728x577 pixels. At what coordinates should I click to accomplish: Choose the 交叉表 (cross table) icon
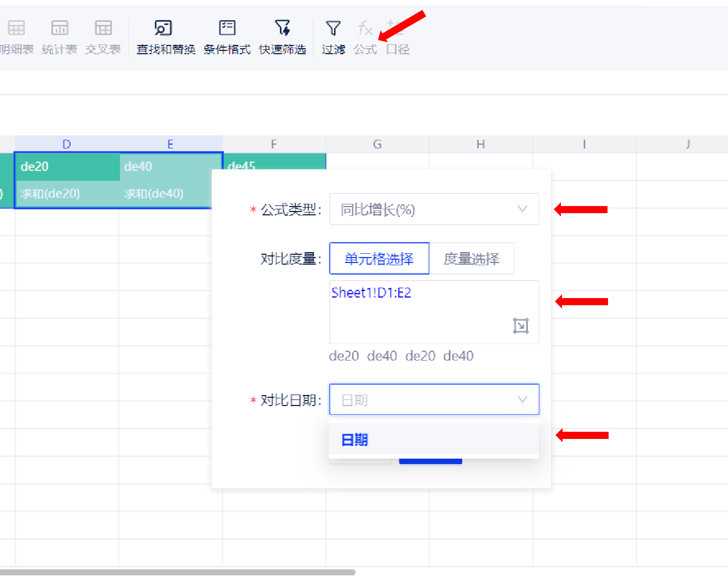pos(103,28)
